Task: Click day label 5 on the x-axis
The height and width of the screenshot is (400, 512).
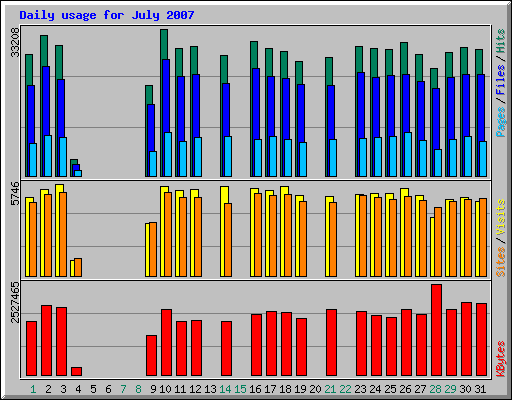Action: [x=93, y=389]
